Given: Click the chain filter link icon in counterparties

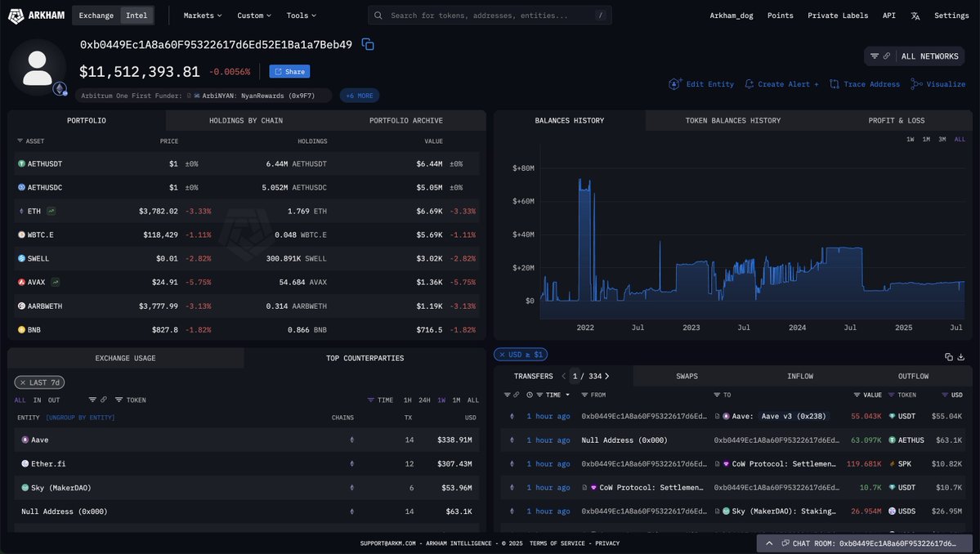Looking at the screenshot, I should click(x=103, y=400).
